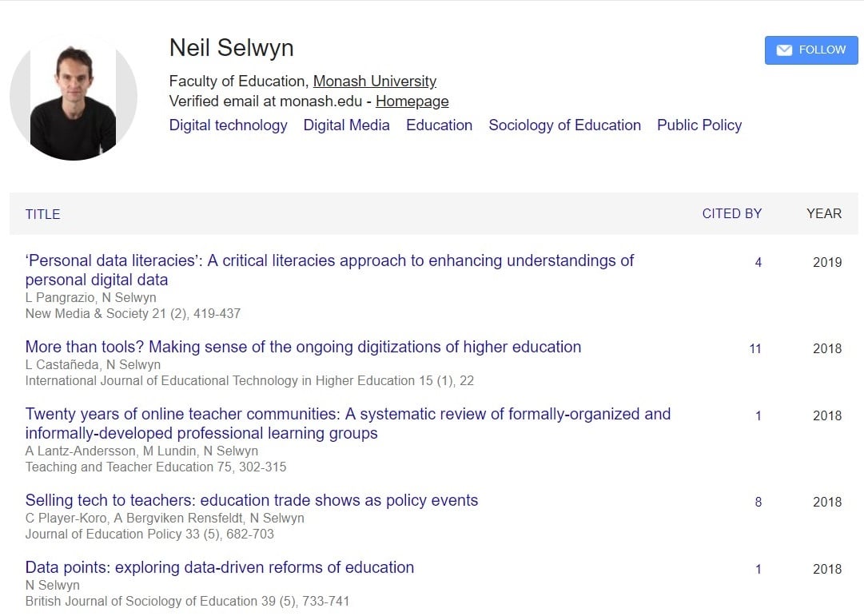The image size is (864, 616).
Task: Sort publications by CITED BY column
Action: pyautogui.click(x=731, y=213)
